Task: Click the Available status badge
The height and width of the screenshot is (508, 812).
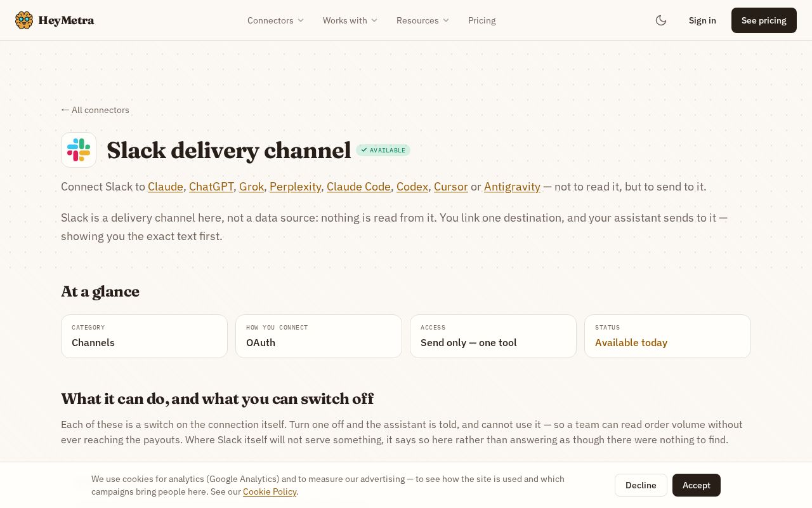Action: (x=383, y=150)
